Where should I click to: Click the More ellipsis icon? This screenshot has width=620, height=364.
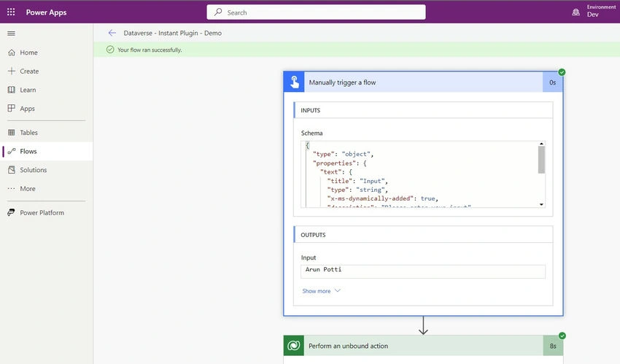click(x=12, y=188)
